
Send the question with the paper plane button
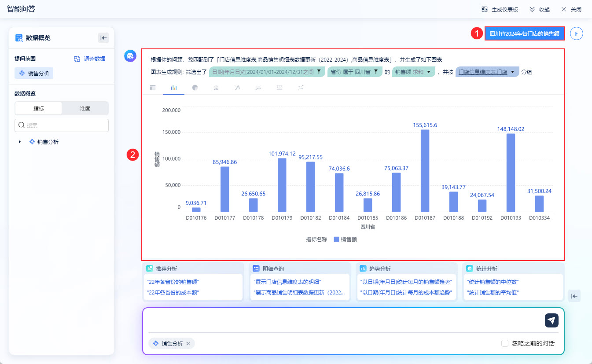tap(552, 320)
